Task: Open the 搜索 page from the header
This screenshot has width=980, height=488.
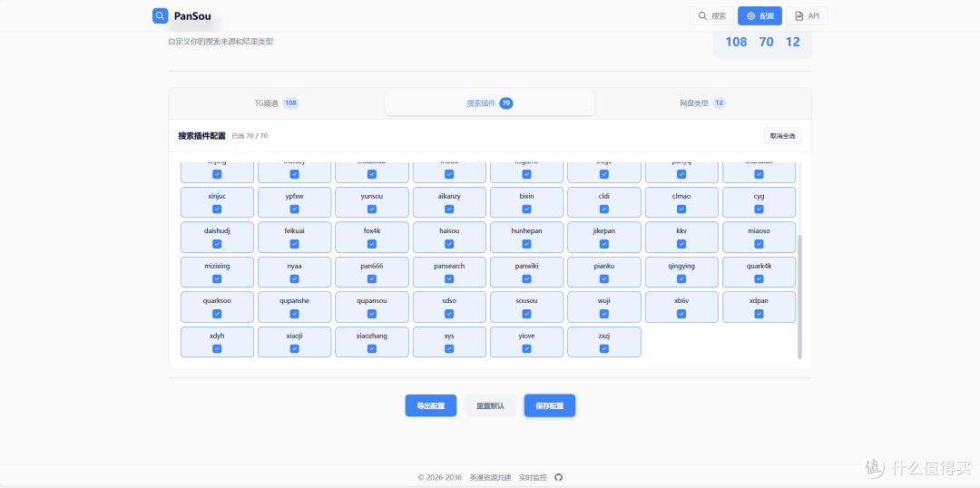Action: click(x=712, y=15)
